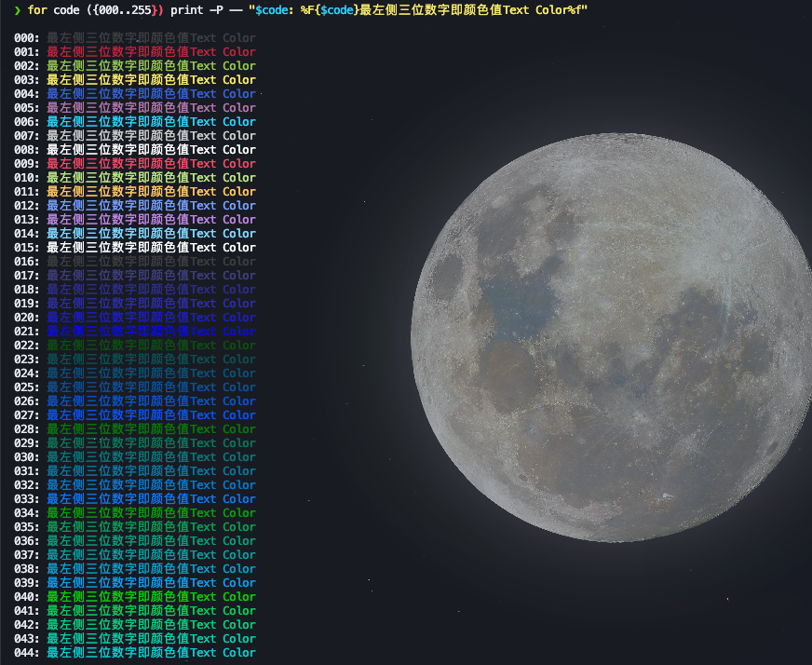The height and width of the screenshot is (665, 812).
Task: Click the bright white text on line 015
Action: [x=150, y=248]
